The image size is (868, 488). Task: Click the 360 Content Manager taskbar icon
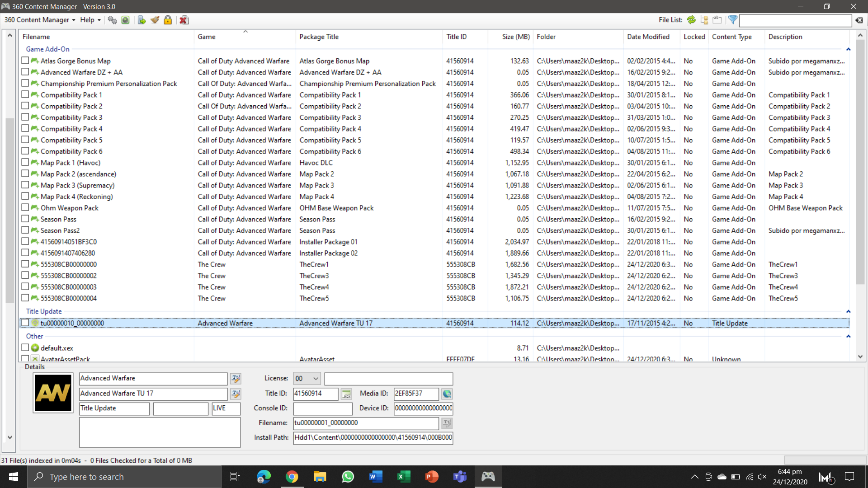[x=488, y=477]
